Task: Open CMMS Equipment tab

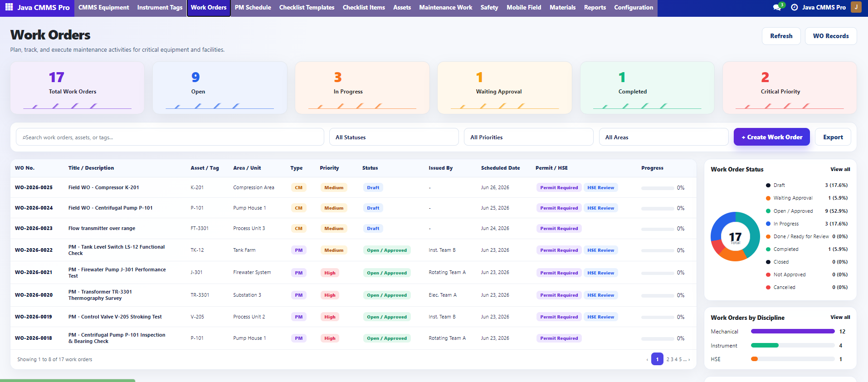Action: coord(103,7)
